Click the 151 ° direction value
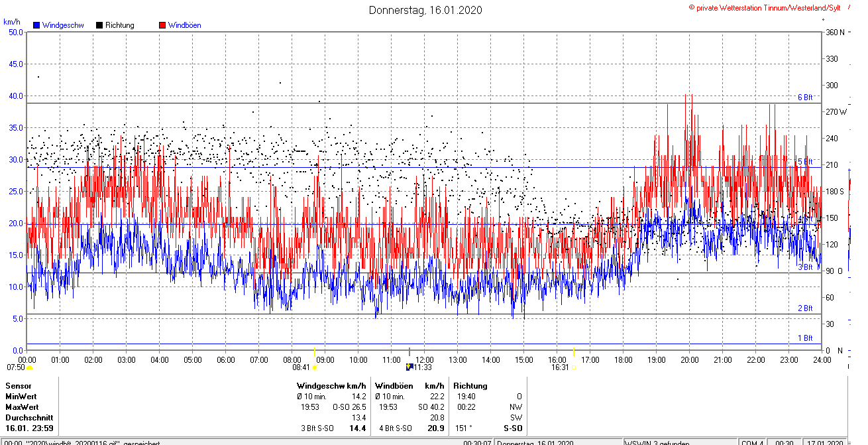Image resolution: width=868 pixels, height=445 pixels. coord(465,428)
